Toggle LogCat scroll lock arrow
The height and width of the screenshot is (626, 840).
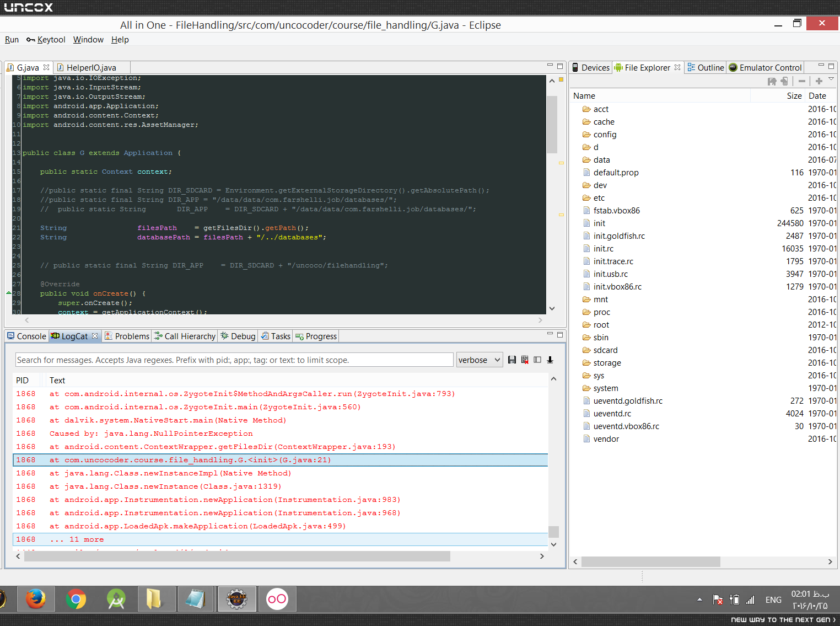(x=550, y=360)
